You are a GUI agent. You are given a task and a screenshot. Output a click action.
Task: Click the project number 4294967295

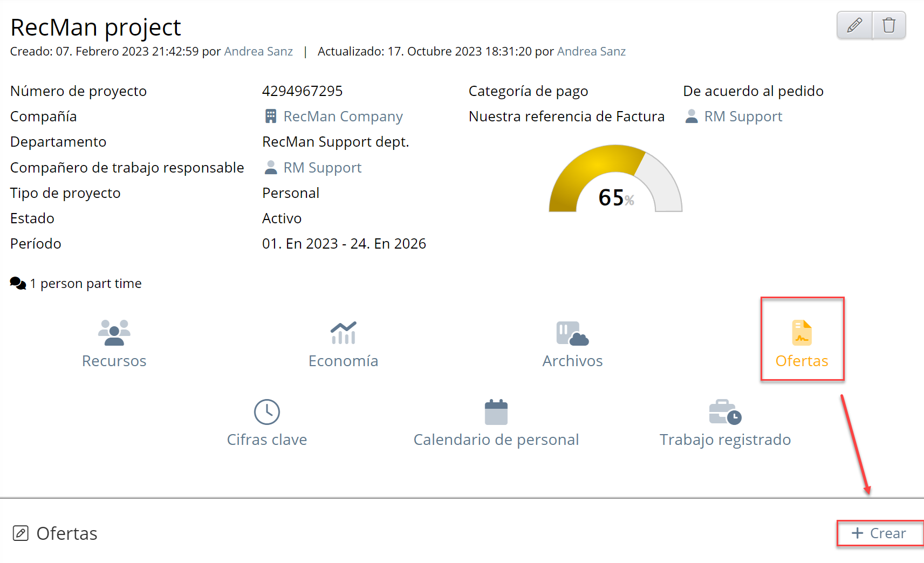click(302, 91)
